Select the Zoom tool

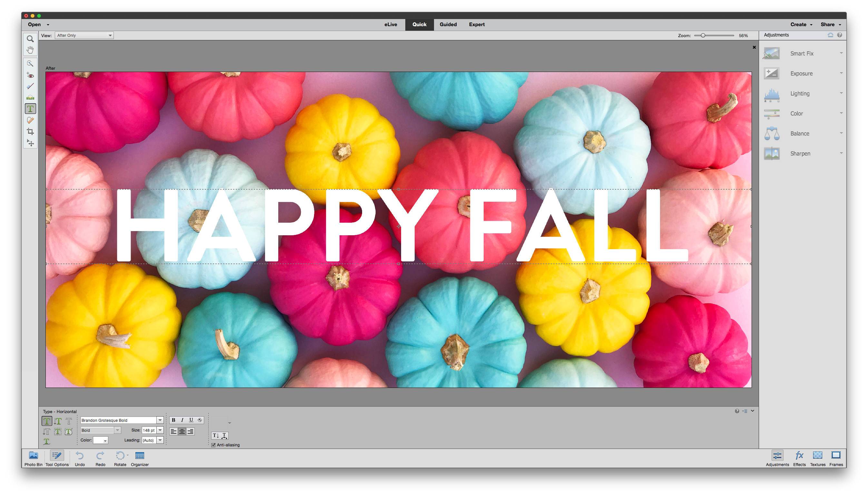click(x=30, y=39)
